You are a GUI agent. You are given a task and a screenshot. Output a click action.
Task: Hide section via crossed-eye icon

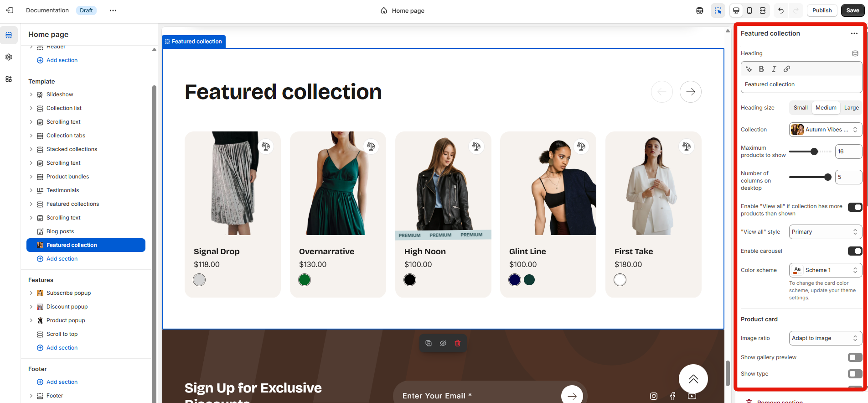coord(443,343)
